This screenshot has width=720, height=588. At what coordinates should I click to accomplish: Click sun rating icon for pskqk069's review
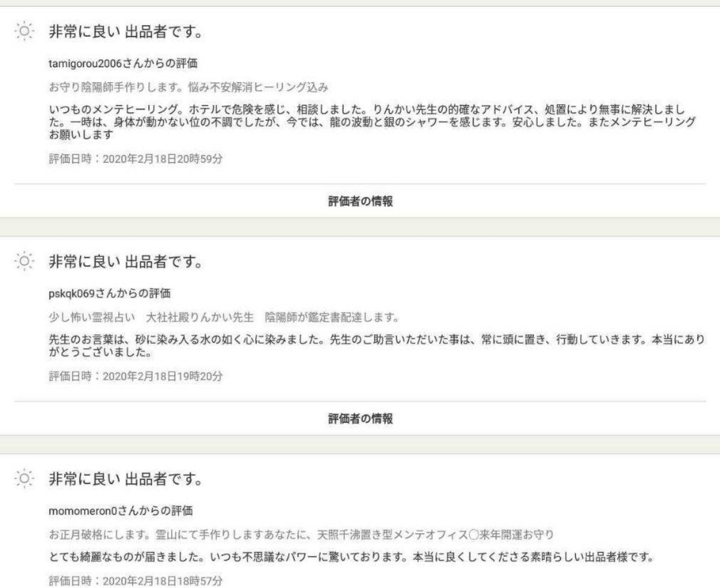pos(24,263)
